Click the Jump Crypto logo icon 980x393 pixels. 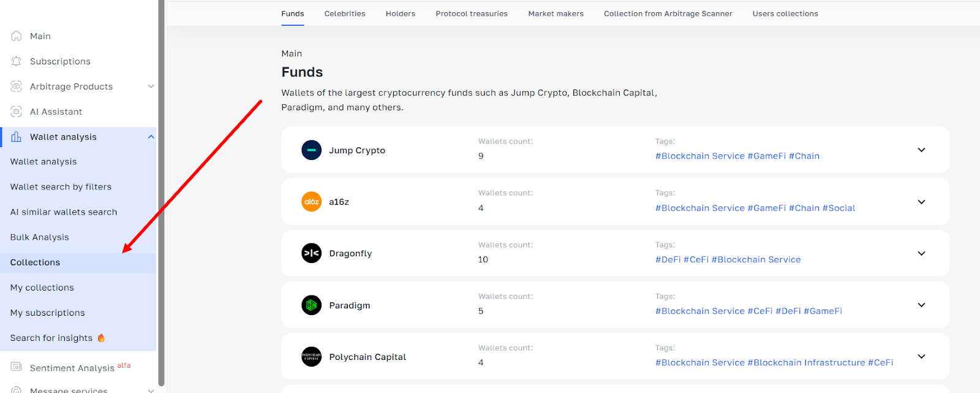click(311, 150)
